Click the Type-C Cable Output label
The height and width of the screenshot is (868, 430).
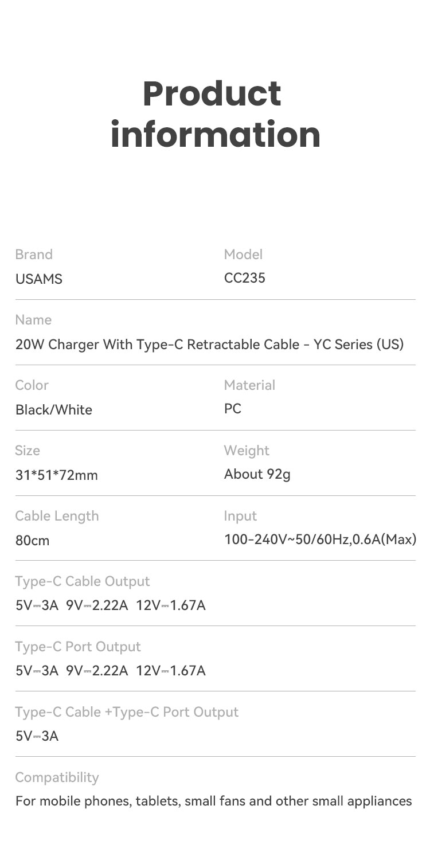83,581
